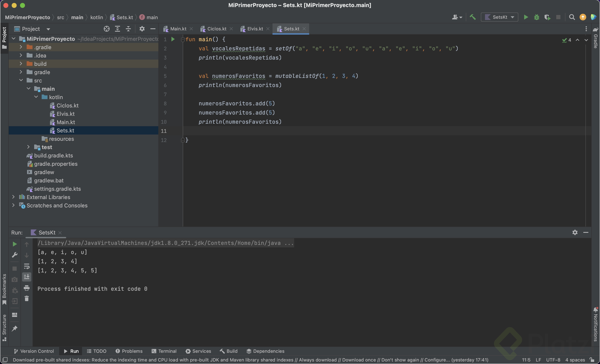This screenshot has width=600, height=364.
Task: Expand External Libraries node
Action: 13,197
